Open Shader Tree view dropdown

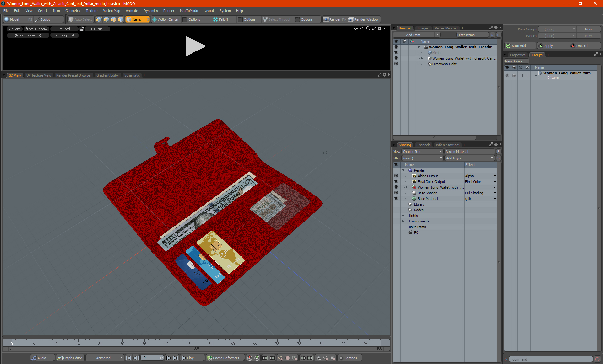pyautogui.click(x=422, y=152)
